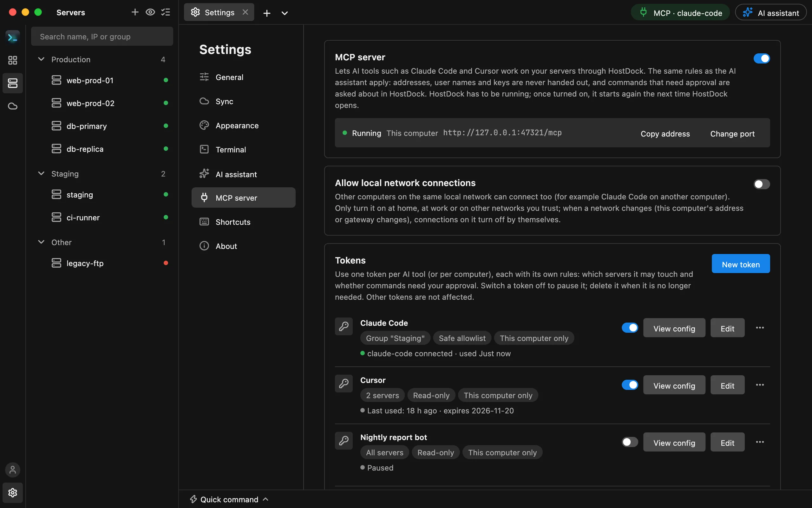812x508 pixels.
Task: Click Copy address button
Action: coord(665,133)
